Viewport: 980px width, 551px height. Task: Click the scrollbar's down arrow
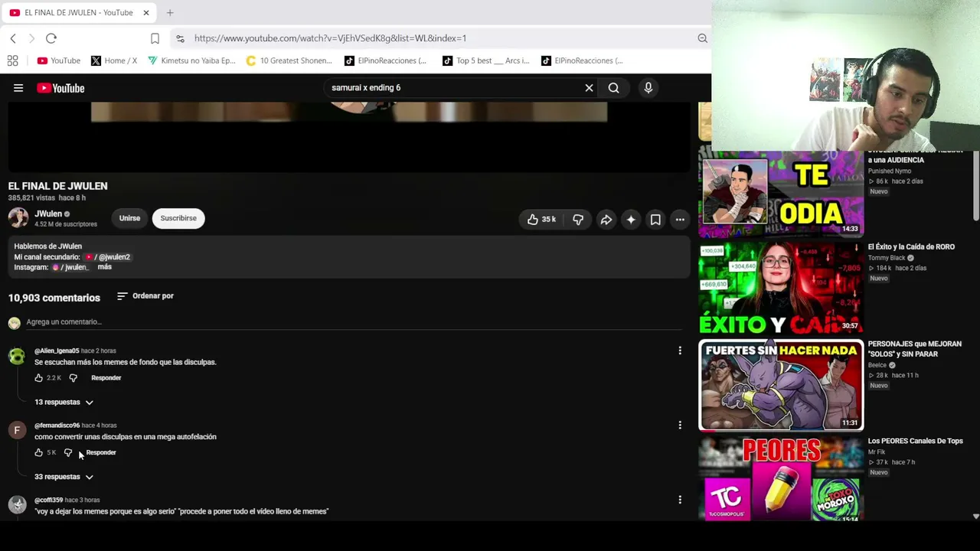[x=975, y=517]
